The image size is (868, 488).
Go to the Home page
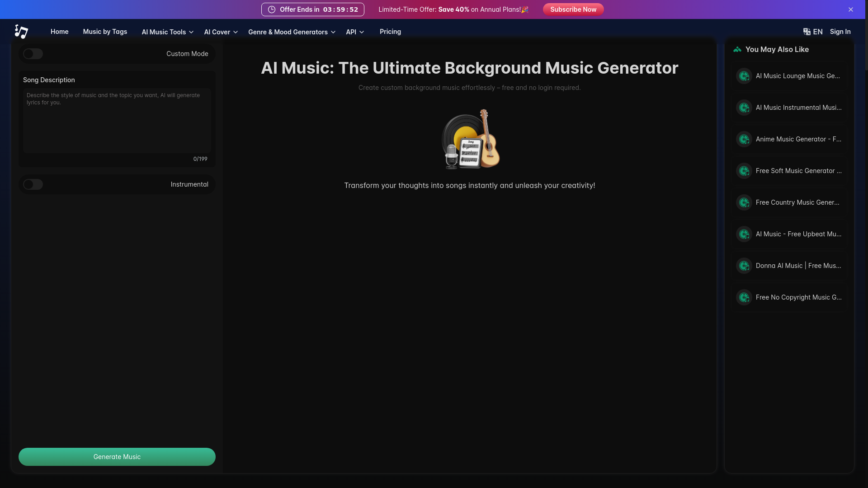click(x=60, y=32)
